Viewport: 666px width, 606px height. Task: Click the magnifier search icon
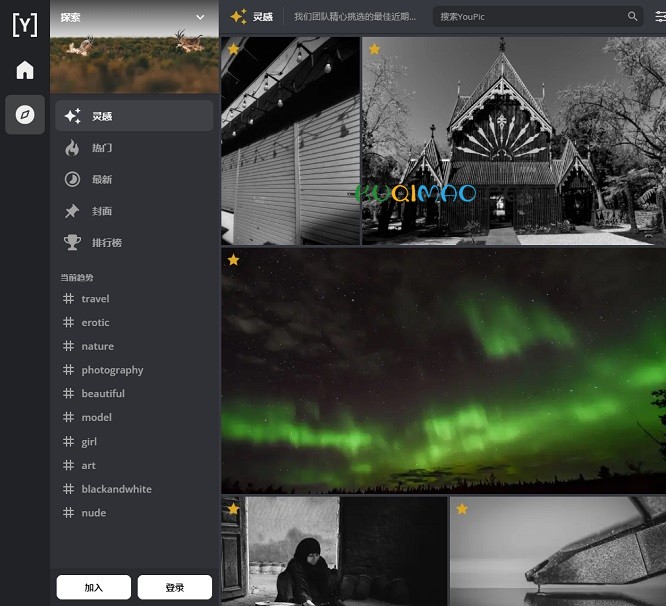pyautogui.click(x=632, y=17)
